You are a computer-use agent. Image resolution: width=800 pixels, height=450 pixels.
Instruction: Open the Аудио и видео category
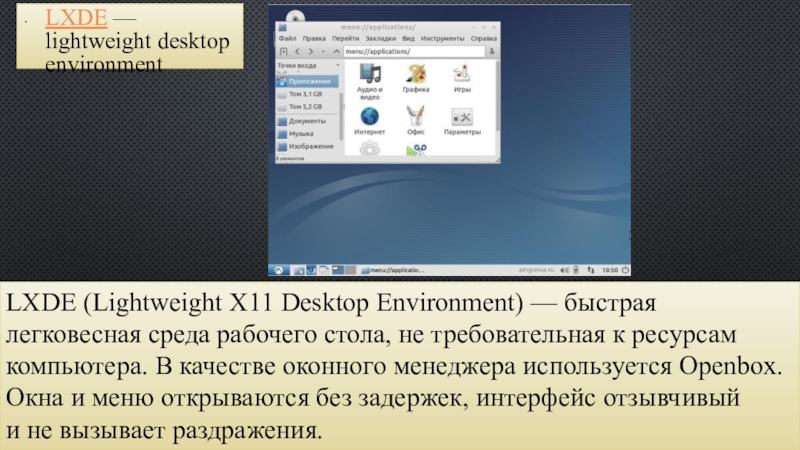click(x=369, y=81)
